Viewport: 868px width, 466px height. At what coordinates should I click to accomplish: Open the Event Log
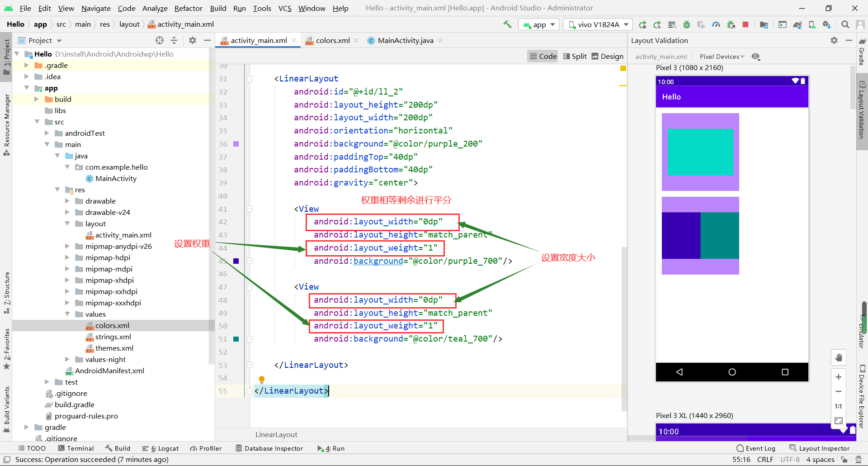756,448
